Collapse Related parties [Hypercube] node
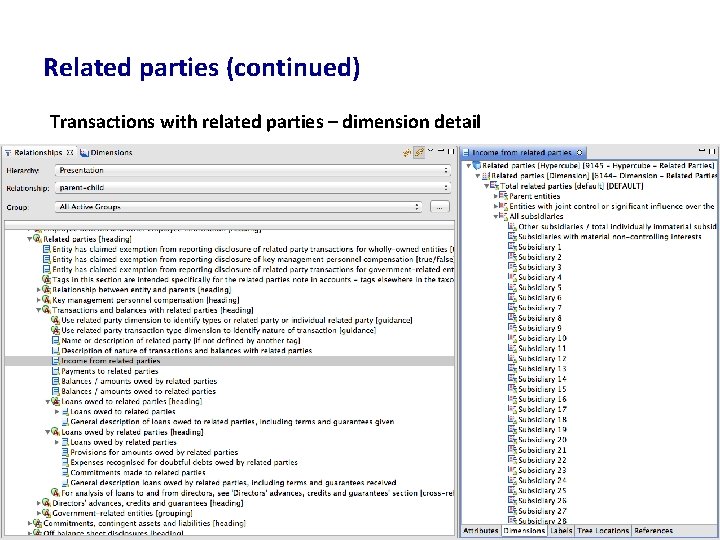The width and height of the screenshot is (720, 540). 469,165
